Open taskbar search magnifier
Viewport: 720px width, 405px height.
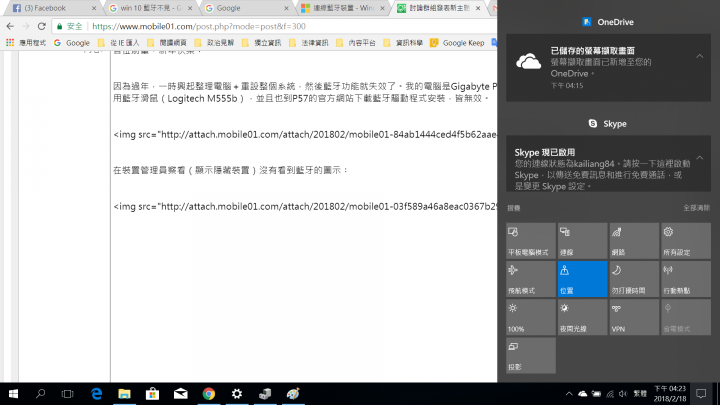pos(40,394)
